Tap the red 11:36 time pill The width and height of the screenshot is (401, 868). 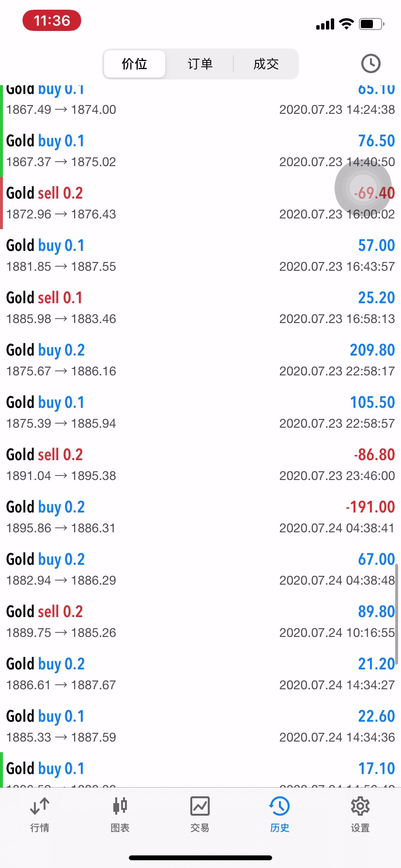click(x=52, y=21)
